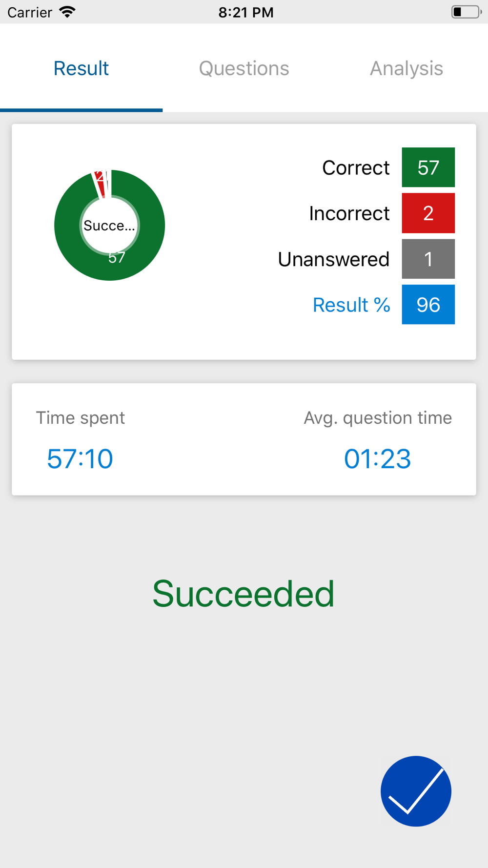
Task: Tap the green Correct count box
Action: pos(428,167)
